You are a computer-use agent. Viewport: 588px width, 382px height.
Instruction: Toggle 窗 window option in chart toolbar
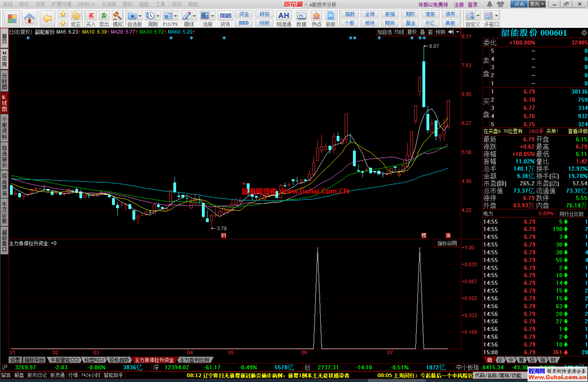click(430, 32)
